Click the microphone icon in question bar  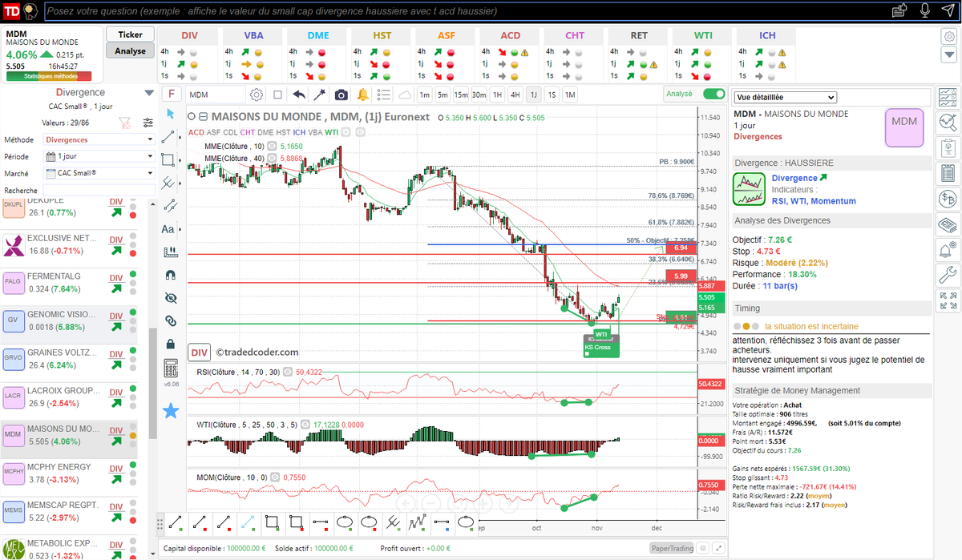coord(925,10)
